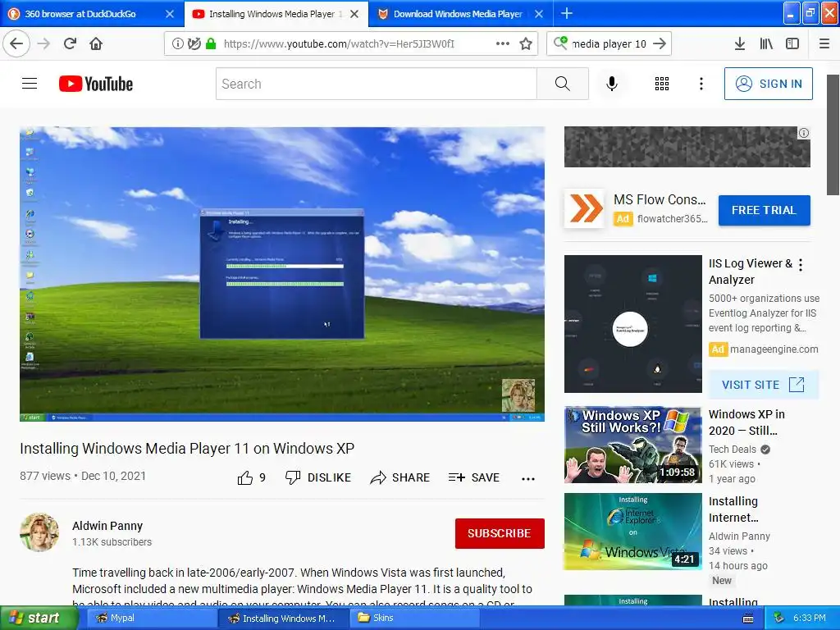Open YouTube settings three-dot menu
Viewport: 840px width, 630px height.
[701, 84]
